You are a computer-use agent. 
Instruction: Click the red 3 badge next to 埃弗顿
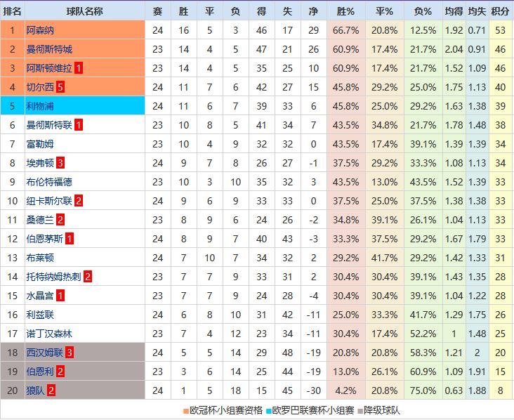[60, 163]
